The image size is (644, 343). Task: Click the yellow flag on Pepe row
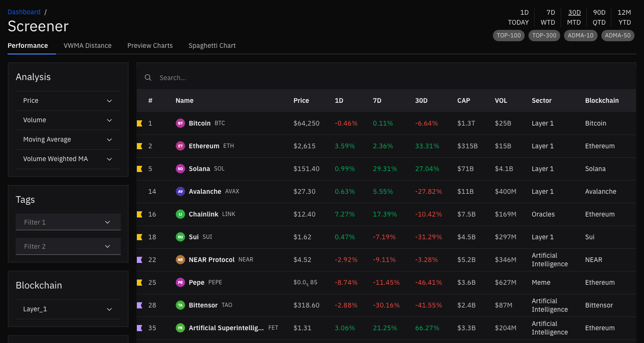click(140, 282)
